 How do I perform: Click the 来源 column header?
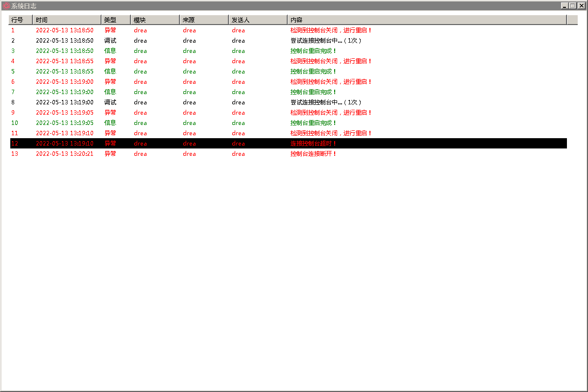204,20
